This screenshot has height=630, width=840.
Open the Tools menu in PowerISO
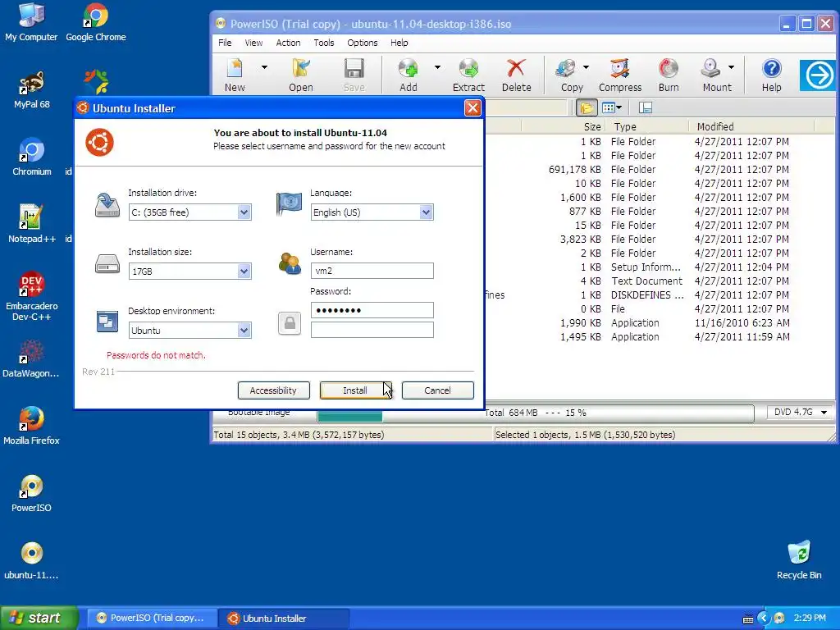click(x=323, y=43)
